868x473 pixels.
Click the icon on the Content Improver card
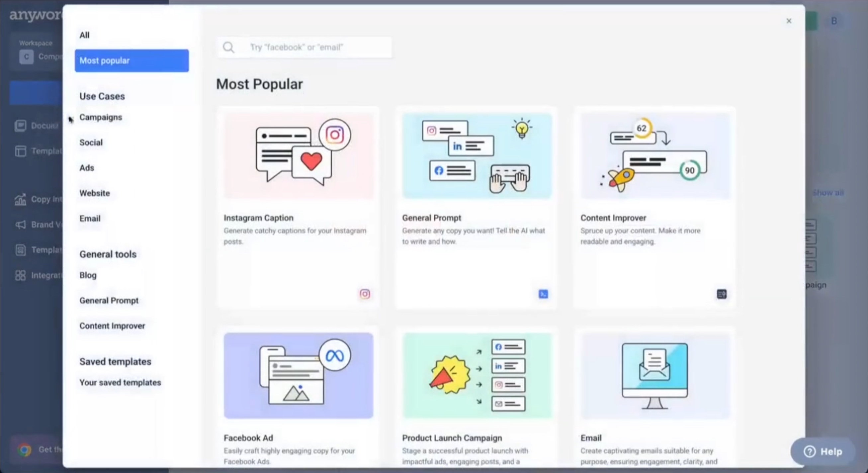click(722, 294)
